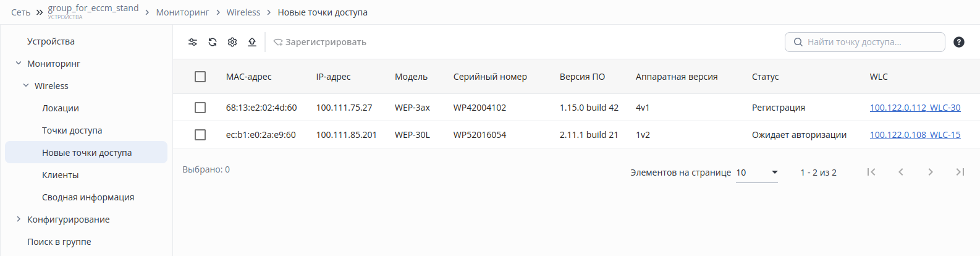This screenshot has height=256, width=980.
Task: Select the row with MAC 68:13:e2:02:4d:60
Action: click(200, 108)
